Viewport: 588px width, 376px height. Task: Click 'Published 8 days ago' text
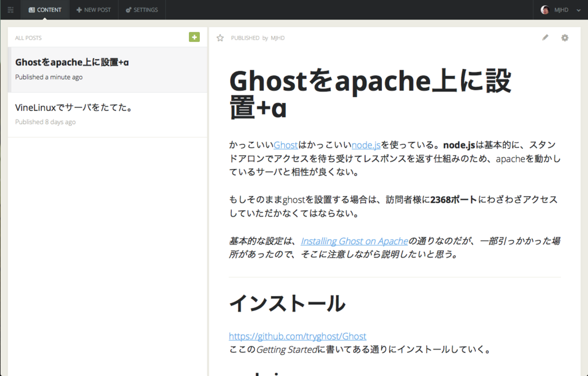45,122
